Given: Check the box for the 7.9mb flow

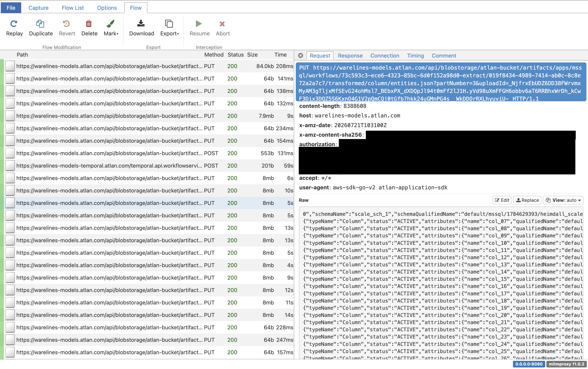Looking at the screenshot, I should point(10,116).
